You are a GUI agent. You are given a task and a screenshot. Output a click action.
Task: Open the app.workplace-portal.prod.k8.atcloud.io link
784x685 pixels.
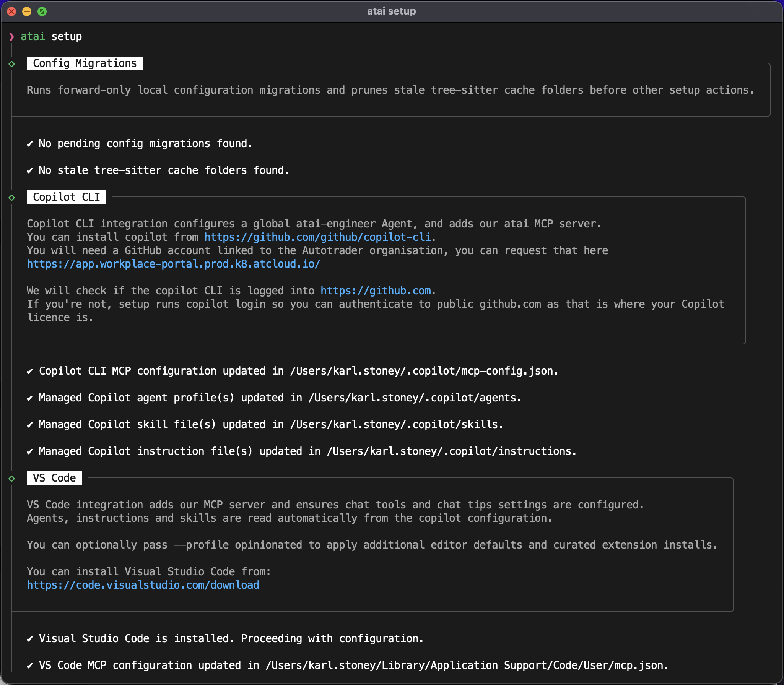173,264
